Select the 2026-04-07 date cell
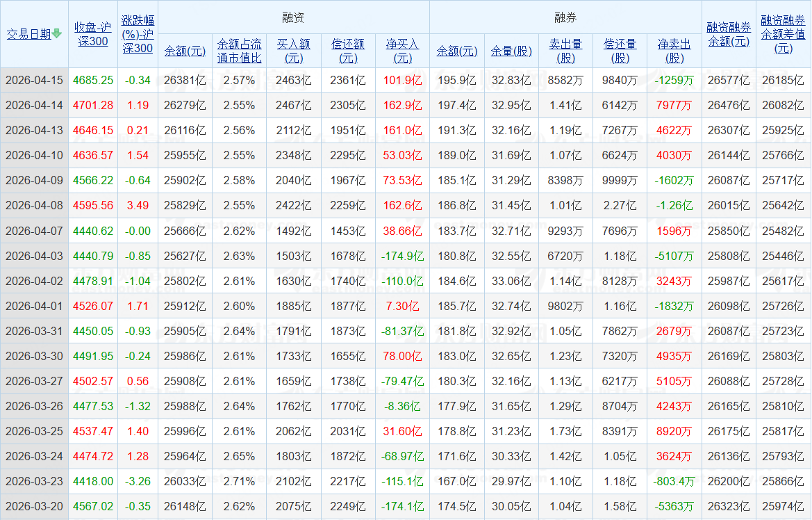Screen dimensions: 812x520 (34, 231)
